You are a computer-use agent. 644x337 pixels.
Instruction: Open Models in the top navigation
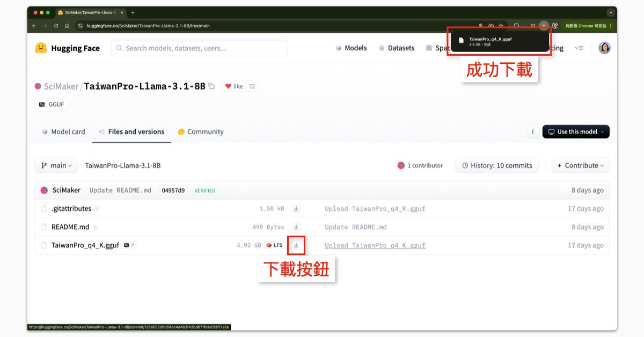[351, 48]
